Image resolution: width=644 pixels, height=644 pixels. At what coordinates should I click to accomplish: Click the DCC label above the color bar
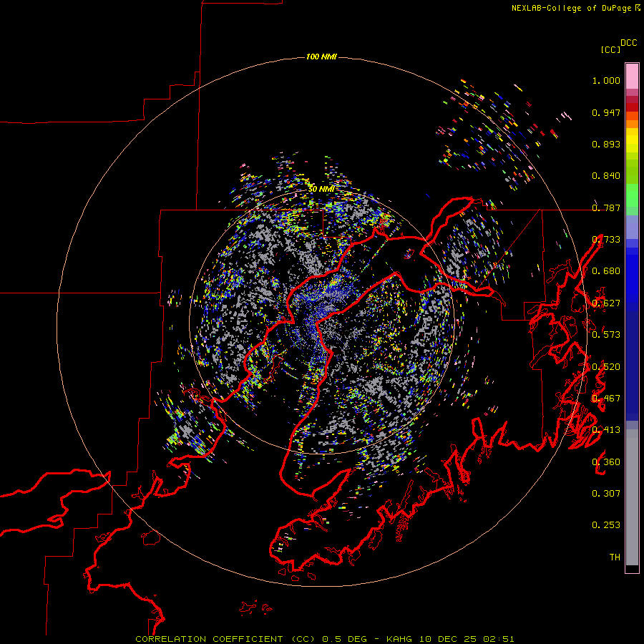pyautogui.click(x=629, y=43)
